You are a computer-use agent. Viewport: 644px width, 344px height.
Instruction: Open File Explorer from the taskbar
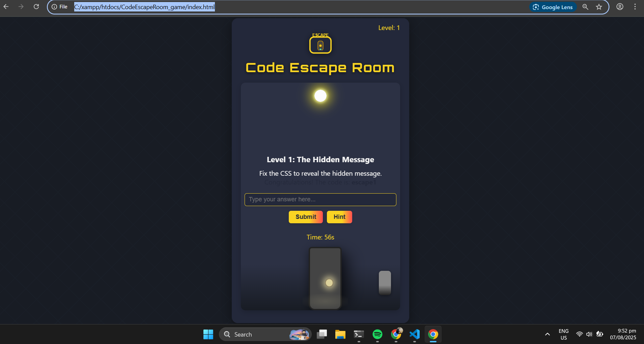(x=340, y=334)
